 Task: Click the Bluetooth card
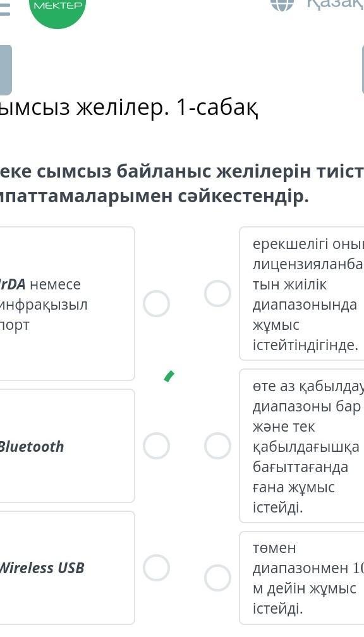67,446
